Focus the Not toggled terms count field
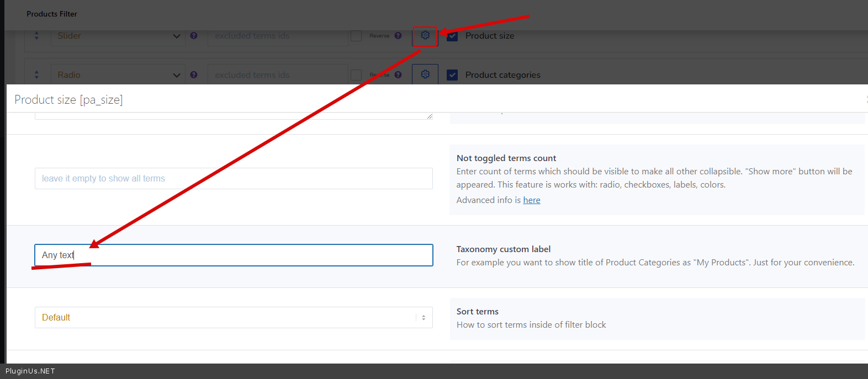 (233, 179)
